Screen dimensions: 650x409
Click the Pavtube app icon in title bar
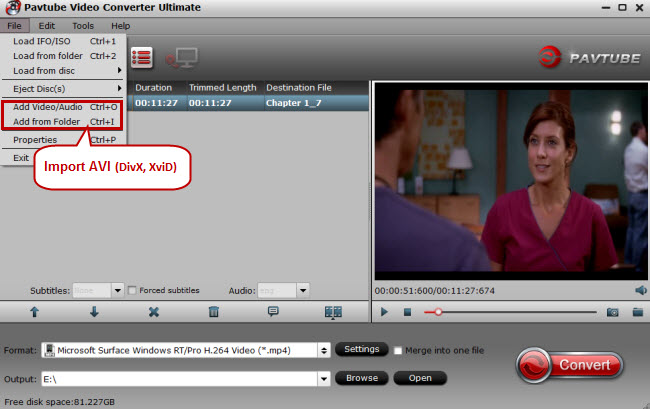point(13,7)
